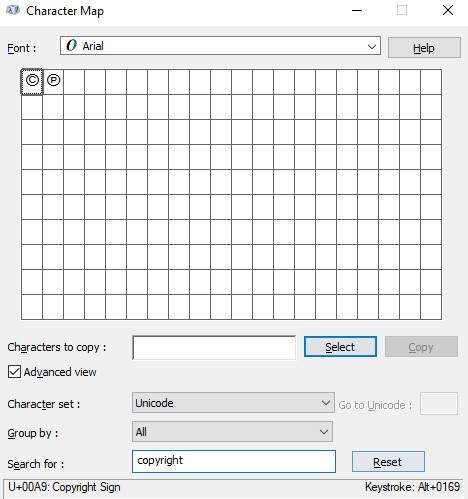Viewport: 468px width, 499px height.
Task: Click the disabled maximize window button
Action: (x=402, y=10)
